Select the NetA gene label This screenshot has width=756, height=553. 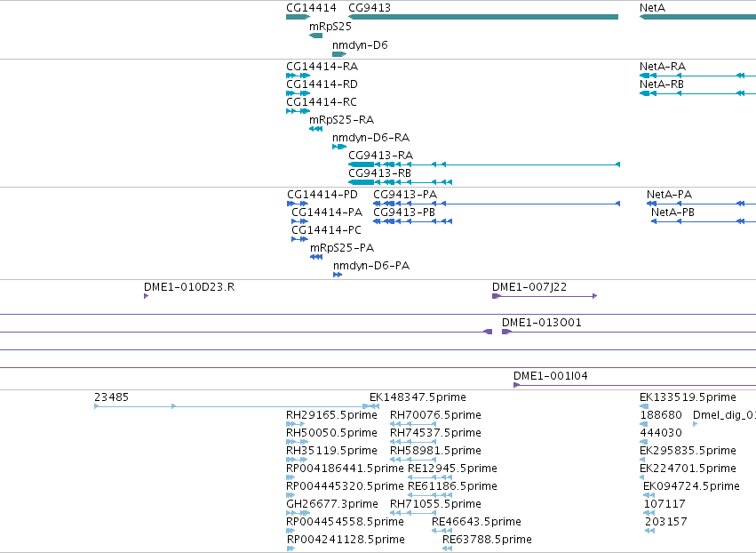click(x=652, y=8)
